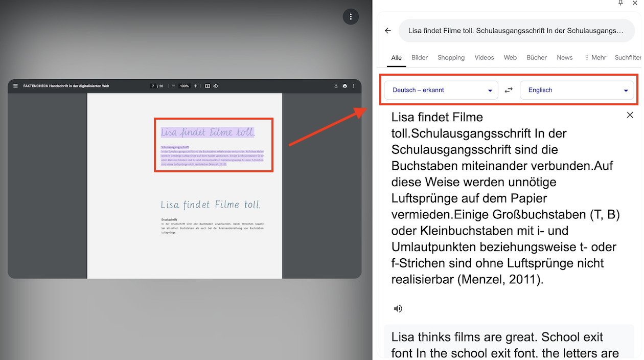Change the zoom level from 100%

click(184, 86)
